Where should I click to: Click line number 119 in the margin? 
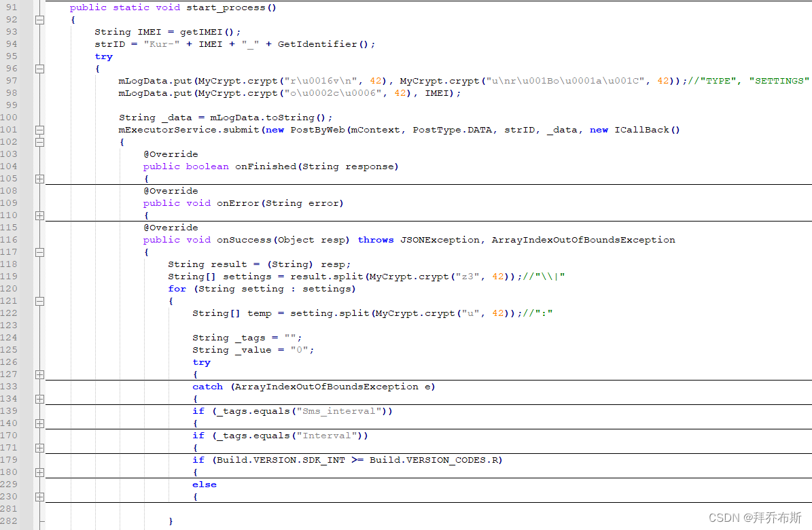[x=9, y=276]
